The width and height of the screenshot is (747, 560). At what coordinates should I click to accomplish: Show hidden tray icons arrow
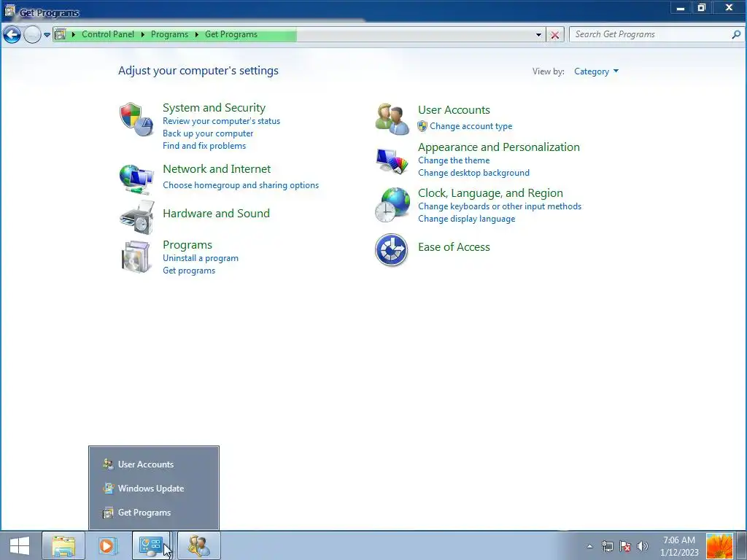point(589,546)
